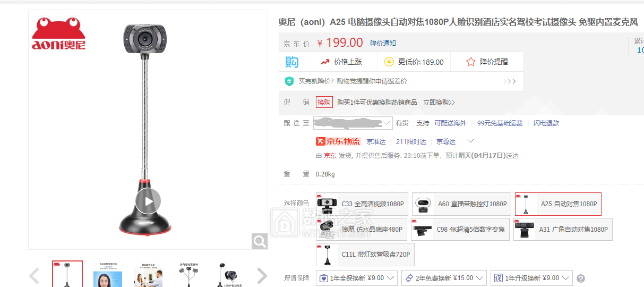Click the 可配送海外 link
The width and height of the screenshot is (644, 287).
[450, 123]
